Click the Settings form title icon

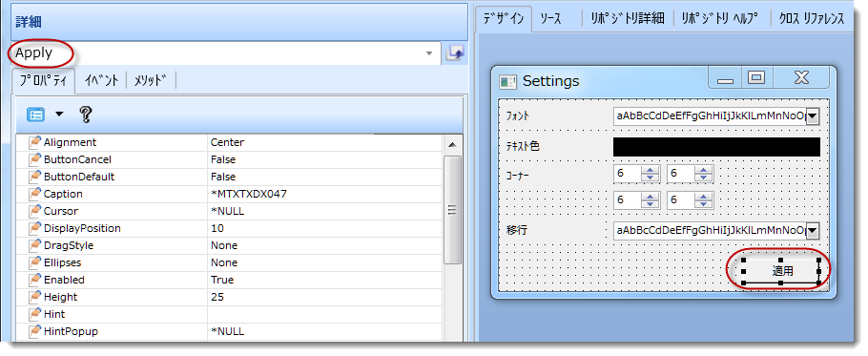(x=507, y=81)
